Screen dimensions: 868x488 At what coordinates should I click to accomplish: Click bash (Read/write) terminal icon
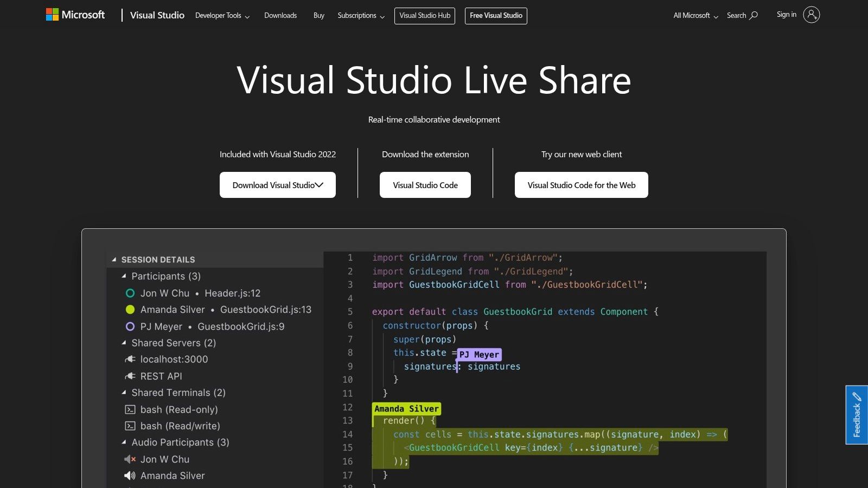pos(130,426)
